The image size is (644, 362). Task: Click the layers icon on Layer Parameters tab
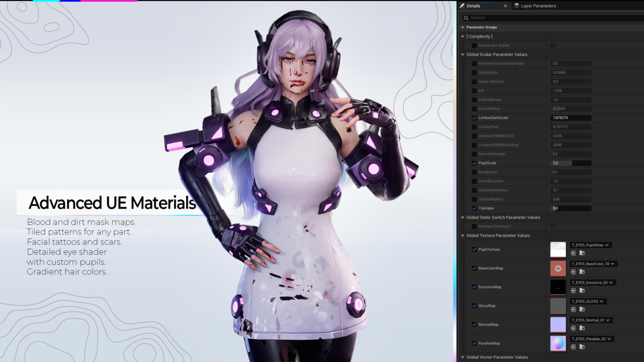[x=517, y=6]
